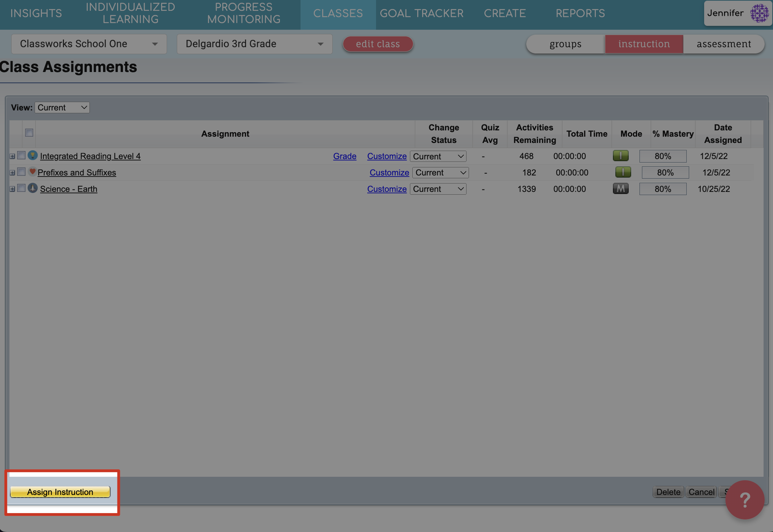Click the rocket icon beside Science - Earth
This screenshot has height=532, width=773.
32,188
